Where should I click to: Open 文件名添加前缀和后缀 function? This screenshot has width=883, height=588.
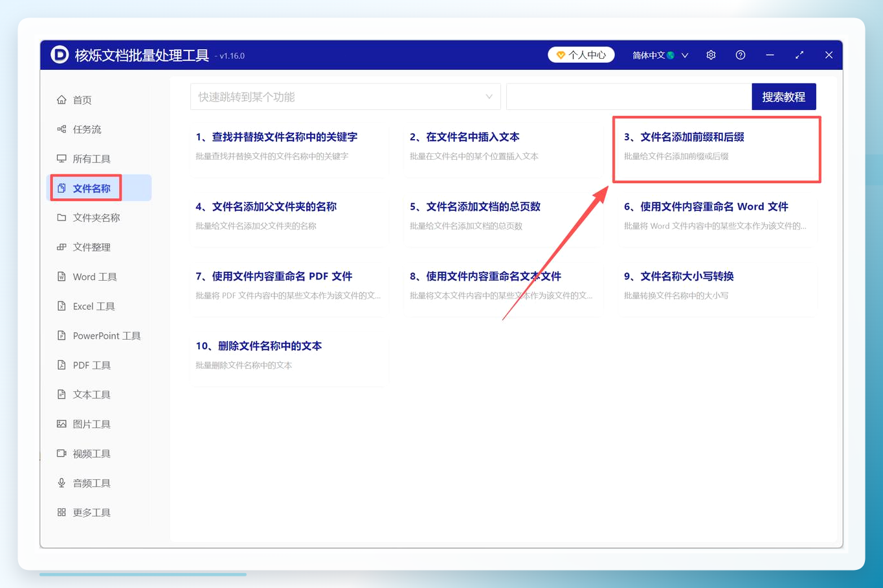tap(717, 149)
